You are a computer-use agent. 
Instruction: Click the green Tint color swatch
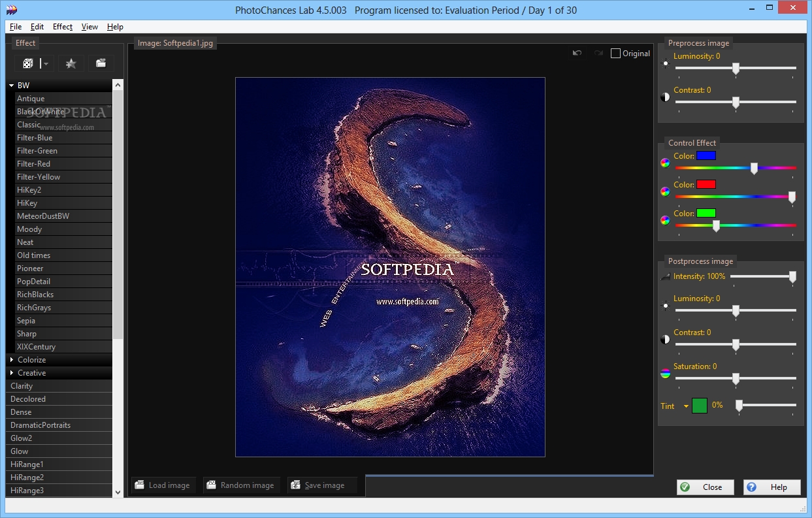(700, 406)
